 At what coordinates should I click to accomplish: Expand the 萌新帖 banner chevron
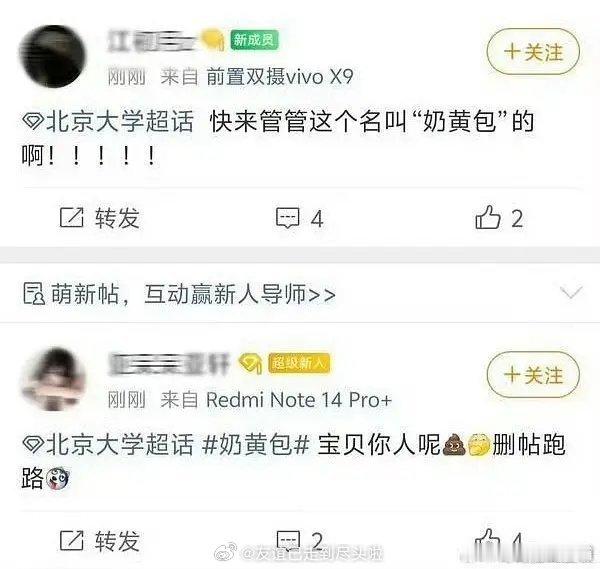click(x=571, y=292)
